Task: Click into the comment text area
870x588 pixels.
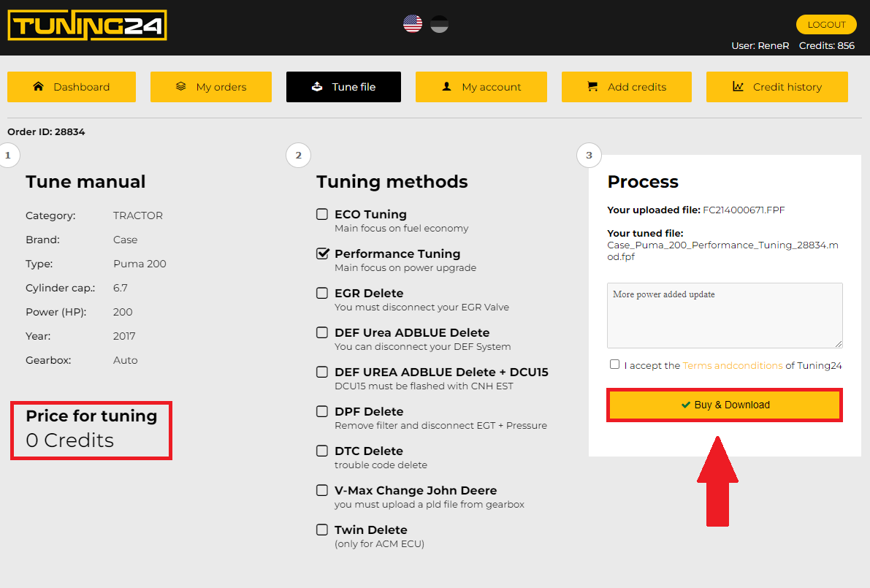Action: coord(725,316)
